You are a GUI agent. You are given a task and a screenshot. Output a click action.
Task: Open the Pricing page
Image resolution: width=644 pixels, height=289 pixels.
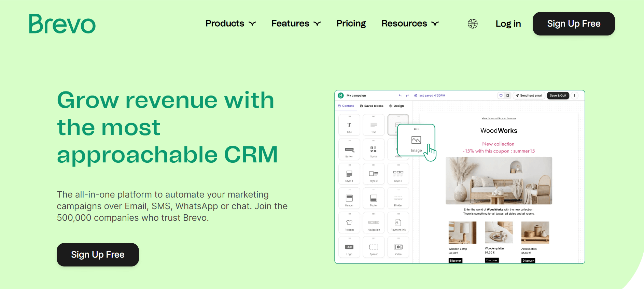coord(351,24)
